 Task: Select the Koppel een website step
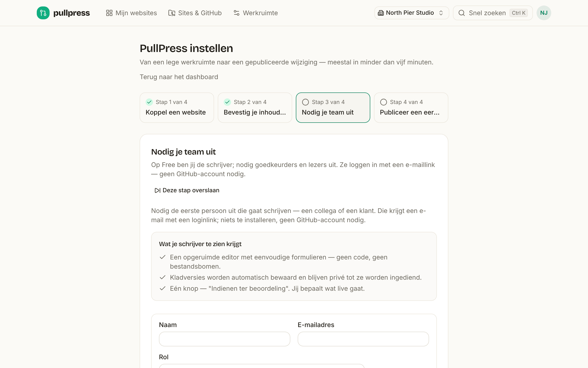tap(177, 108)
